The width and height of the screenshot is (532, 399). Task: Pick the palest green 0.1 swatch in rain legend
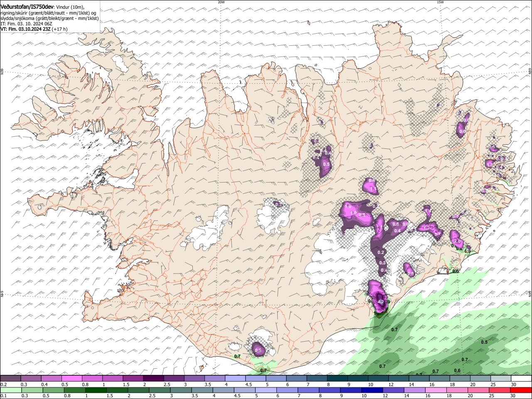11,390
